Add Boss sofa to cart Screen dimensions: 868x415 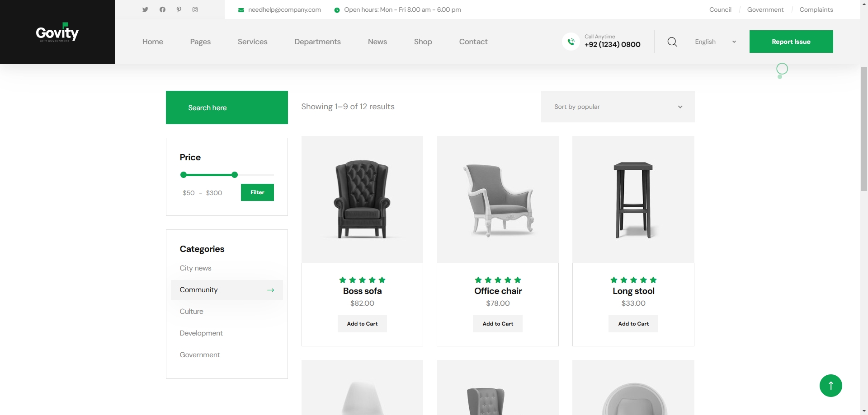click(x=362, y=324)
